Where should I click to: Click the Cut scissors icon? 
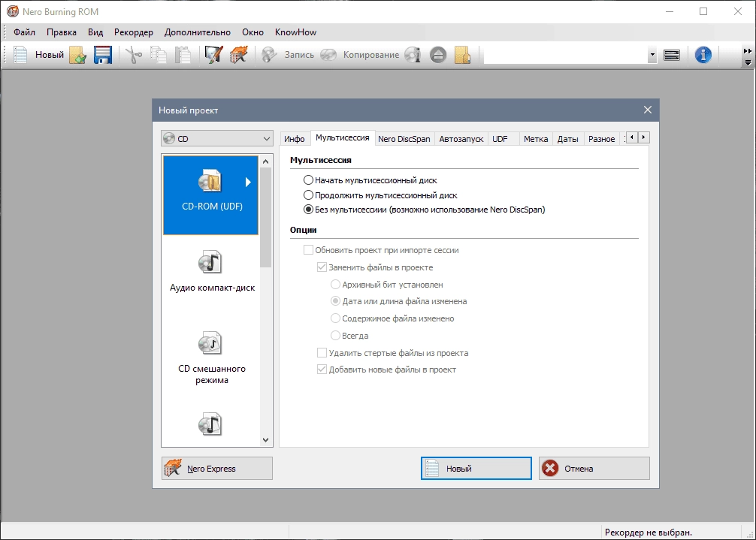[x=133, y=55]
